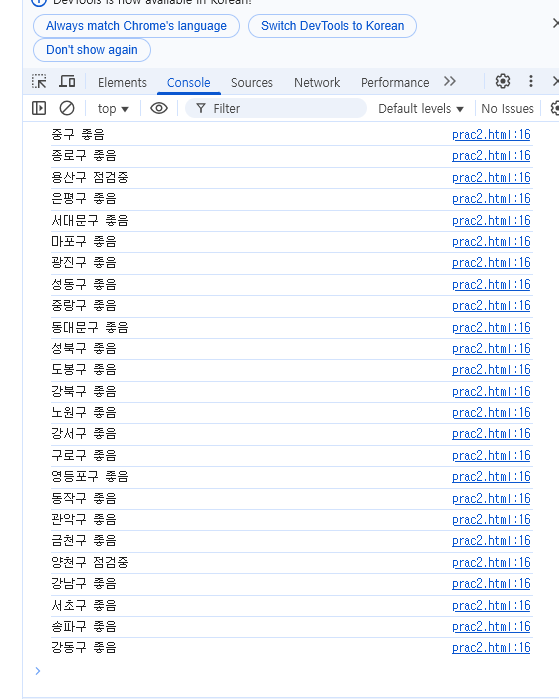Open prac2.html:16 link on 영등포구 row

[491, 477]
